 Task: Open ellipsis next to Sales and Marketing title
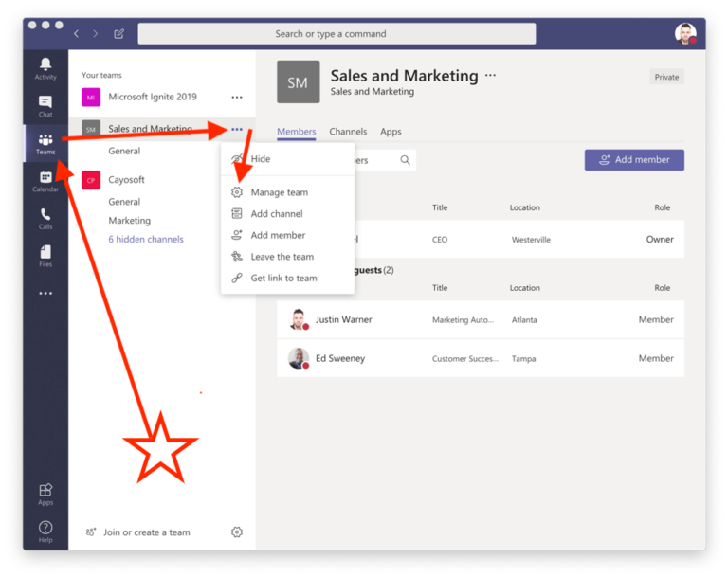490,75
